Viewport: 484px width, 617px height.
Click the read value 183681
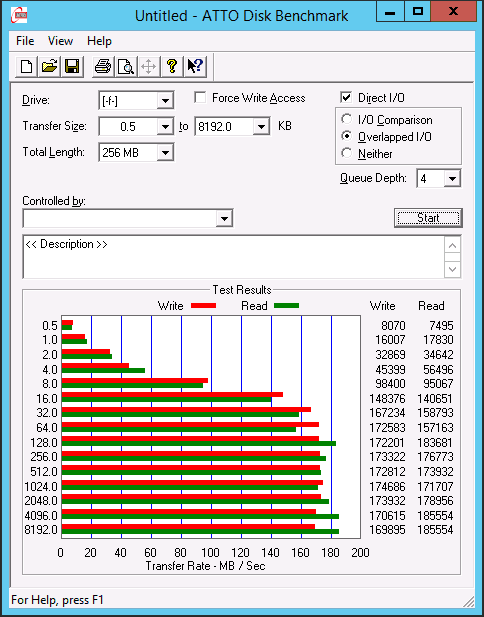click(x=435, y=443)
